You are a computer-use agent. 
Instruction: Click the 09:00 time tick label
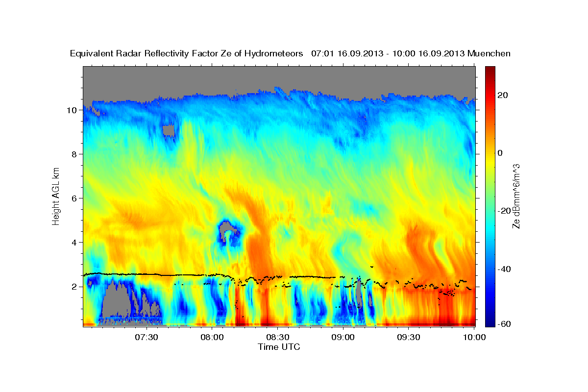(343, 338)
